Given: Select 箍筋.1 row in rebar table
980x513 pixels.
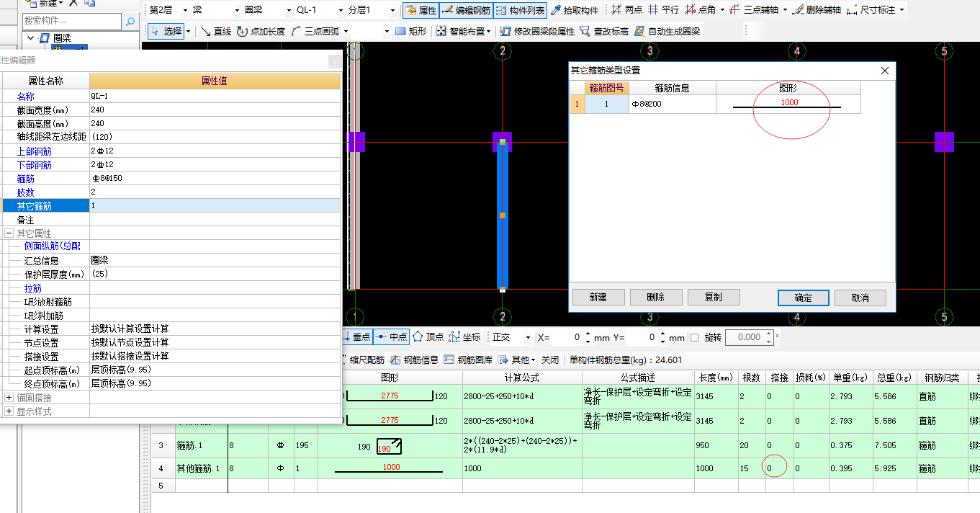Looking at the screenshot, I should click(x=565, y=446).
